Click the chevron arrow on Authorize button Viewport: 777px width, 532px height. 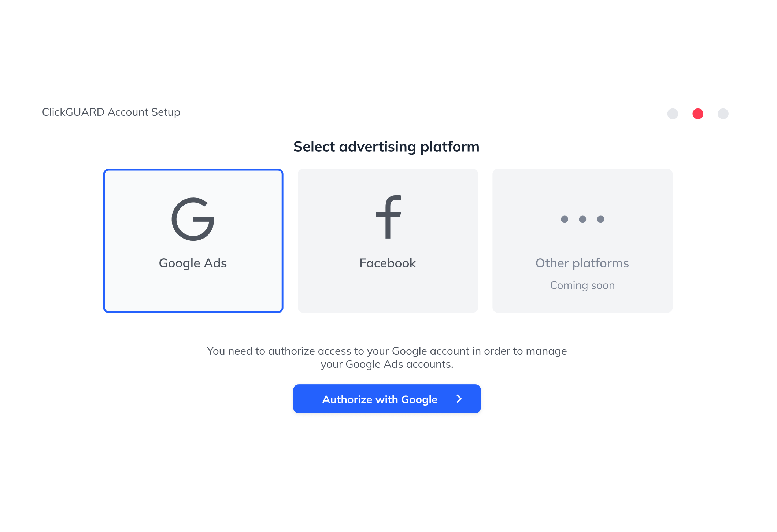459,399
